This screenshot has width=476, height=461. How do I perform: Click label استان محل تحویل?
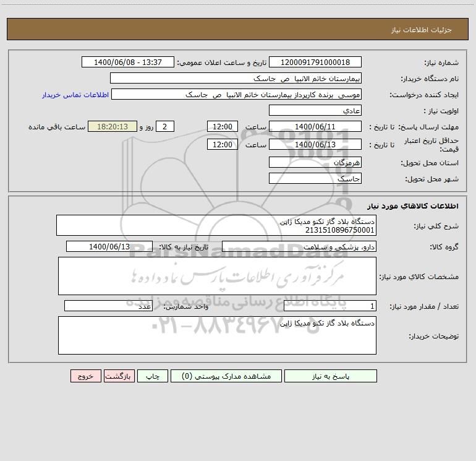(430, 163)
